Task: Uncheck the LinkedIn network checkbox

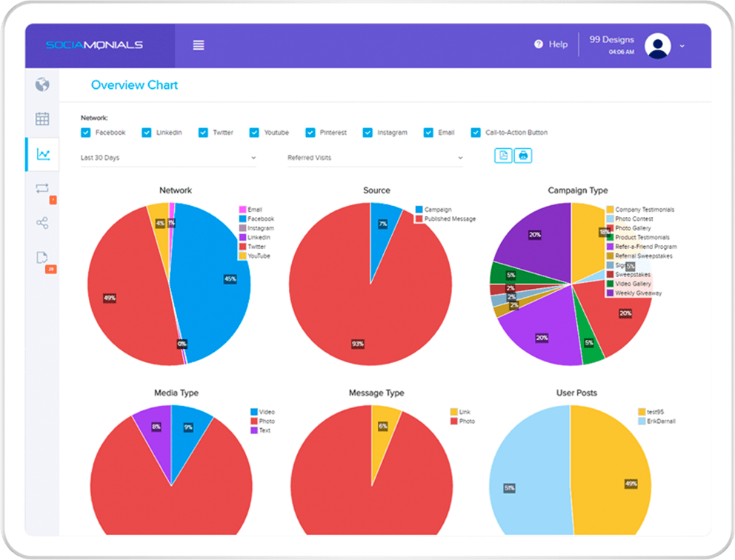Action: [x=147, y=133]
